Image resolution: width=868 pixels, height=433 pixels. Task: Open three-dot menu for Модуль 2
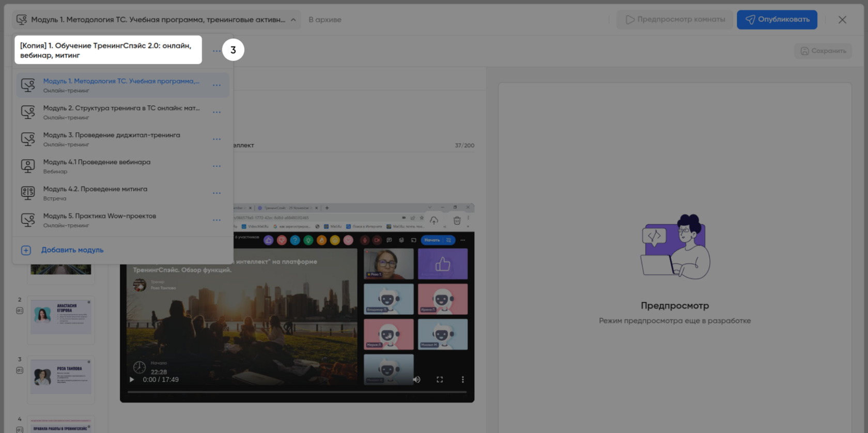[216, 112]
